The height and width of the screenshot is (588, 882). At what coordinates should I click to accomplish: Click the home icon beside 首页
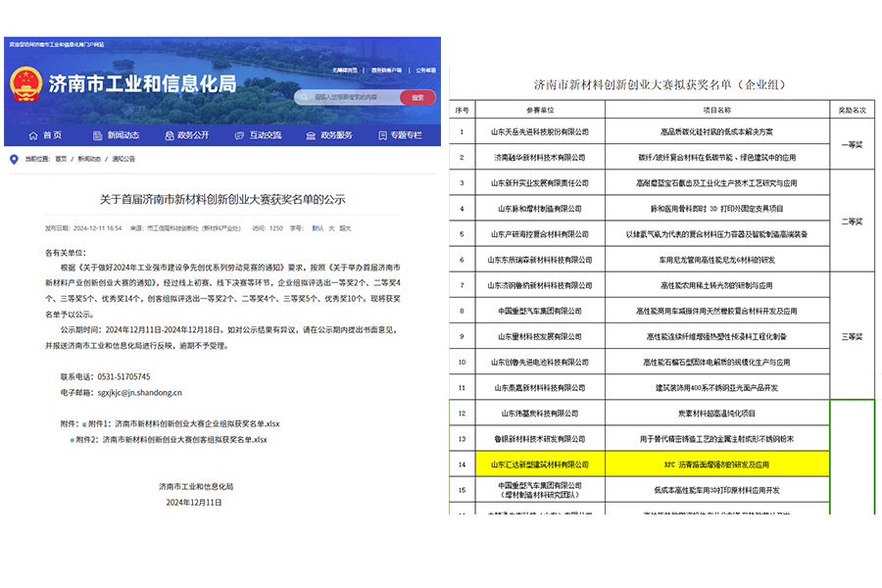point(32,135)
